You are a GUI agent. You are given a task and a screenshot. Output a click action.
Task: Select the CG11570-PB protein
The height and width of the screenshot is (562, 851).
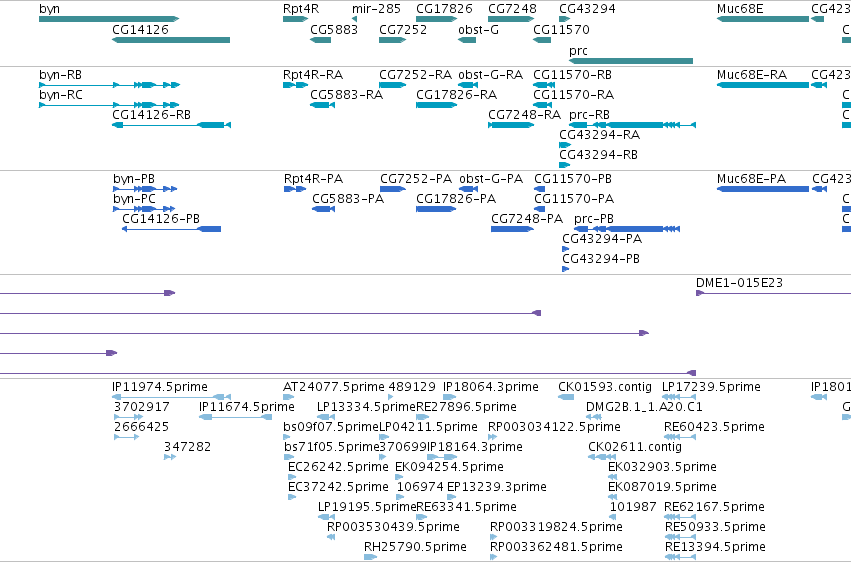(x=539, y=189)
